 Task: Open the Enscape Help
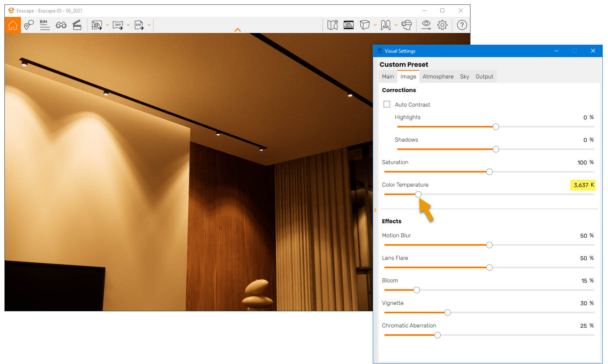[462, 25]
